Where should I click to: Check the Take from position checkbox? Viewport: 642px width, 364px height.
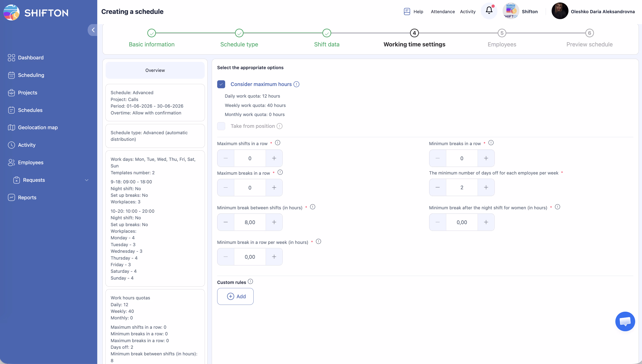coord(221,126)
